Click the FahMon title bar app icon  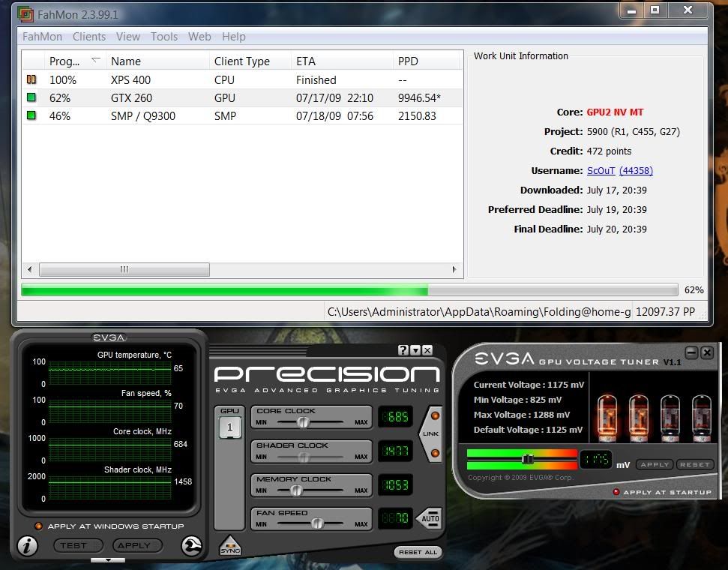[x=25, y=14]
